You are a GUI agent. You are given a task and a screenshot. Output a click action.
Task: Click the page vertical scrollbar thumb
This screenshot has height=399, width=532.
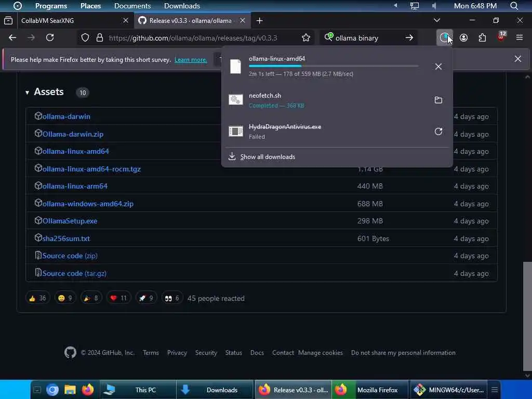click(527, 316)
